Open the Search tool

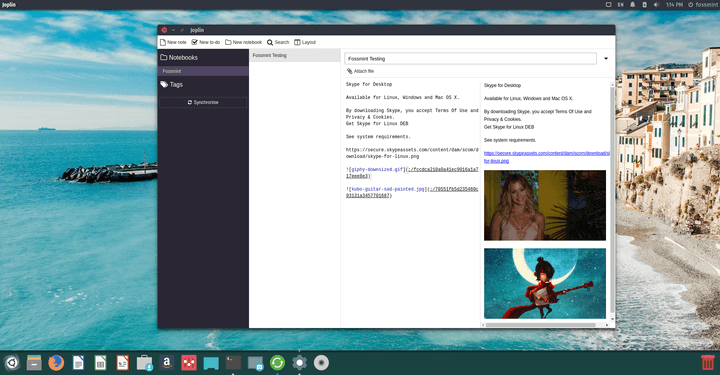point(278,42)
